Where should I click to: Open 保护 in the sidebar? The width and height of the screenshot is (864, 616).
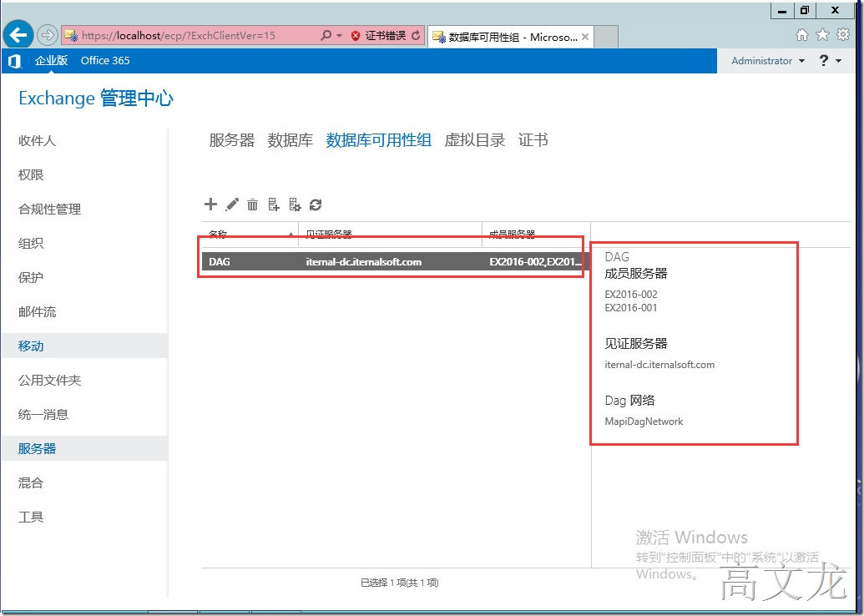point(31,278)
